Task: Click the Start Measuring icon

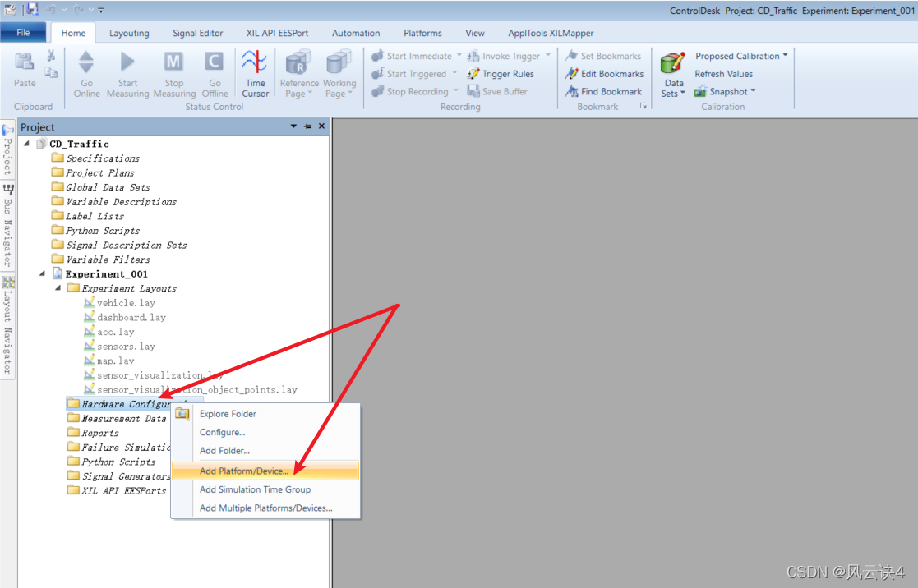Action: 127,63
